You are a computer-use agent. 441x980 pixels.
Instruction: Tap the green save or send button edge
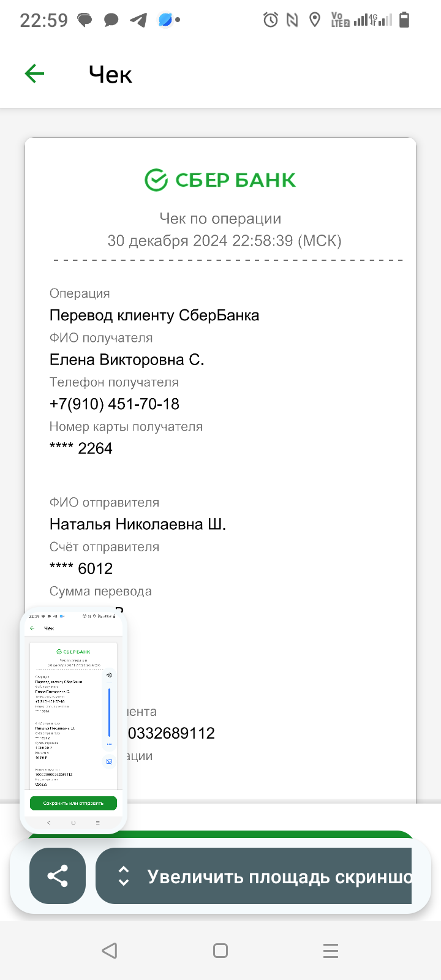pos(269,835)
